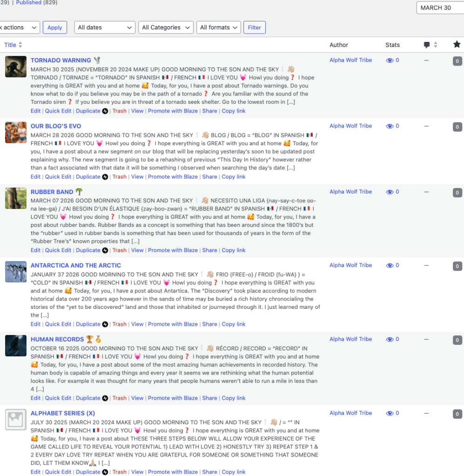Click the ANTARCTICA AND THE ARCTIC post thumbnail

coord(16,272)
